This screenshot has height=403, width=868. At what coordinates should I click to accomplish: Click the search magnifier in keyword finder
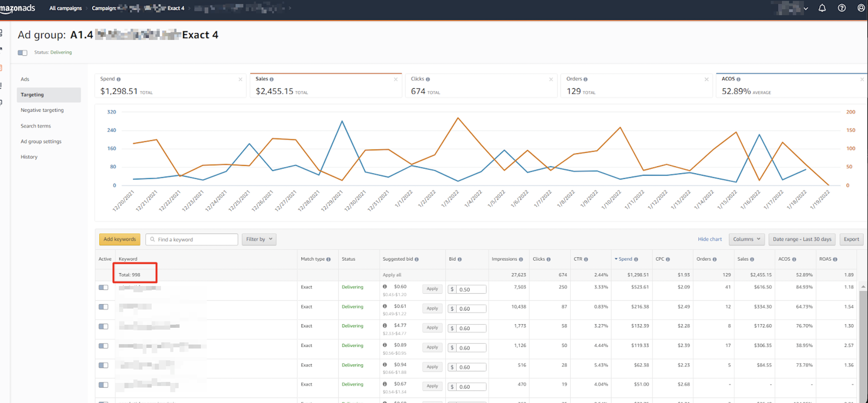point(152,239)
